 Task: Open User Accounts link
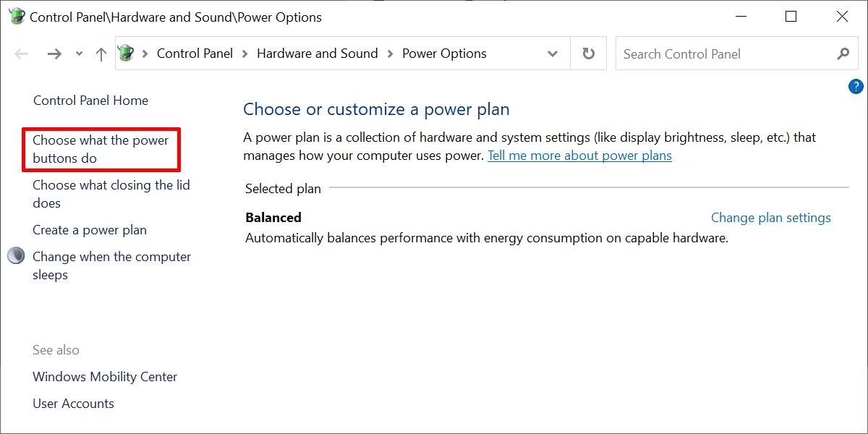73,404
